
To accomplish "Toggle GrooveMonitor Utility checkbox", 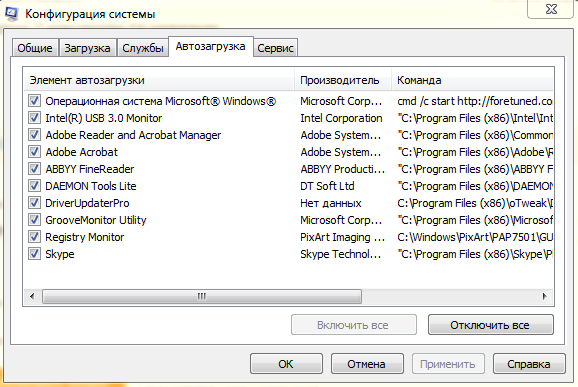I will point(34,220).
